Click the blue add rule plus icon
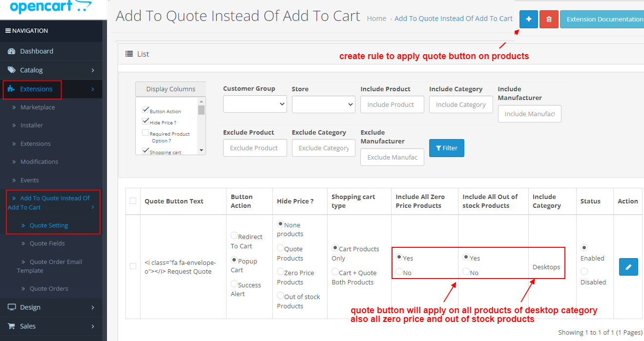Screen dimensions: 644x341 pyautogui.click(x=528, y=19)
